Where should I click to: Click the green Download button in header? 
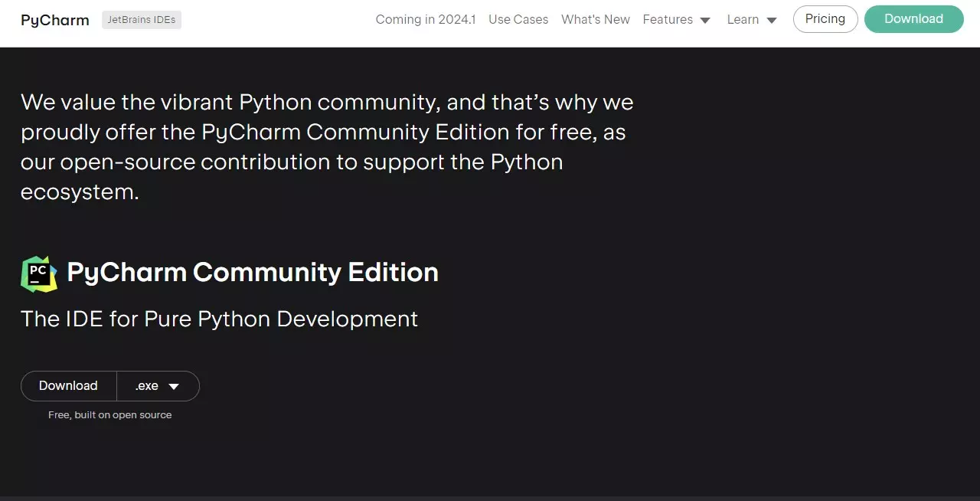(x=914, y=19)
